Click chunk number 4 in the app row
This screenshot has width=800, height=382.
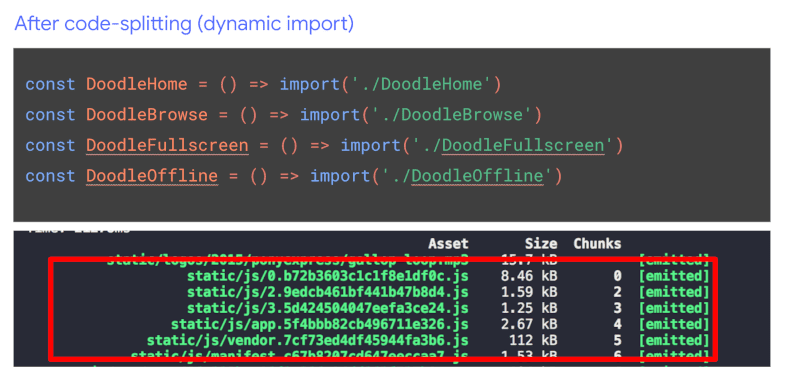coord(617,324)
